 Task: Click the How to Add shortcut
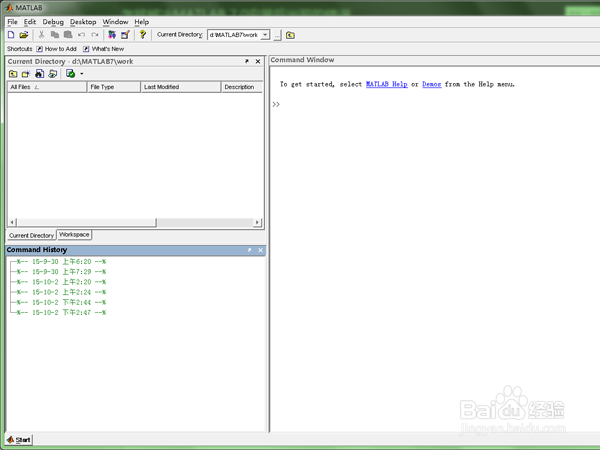coord(57,49)
